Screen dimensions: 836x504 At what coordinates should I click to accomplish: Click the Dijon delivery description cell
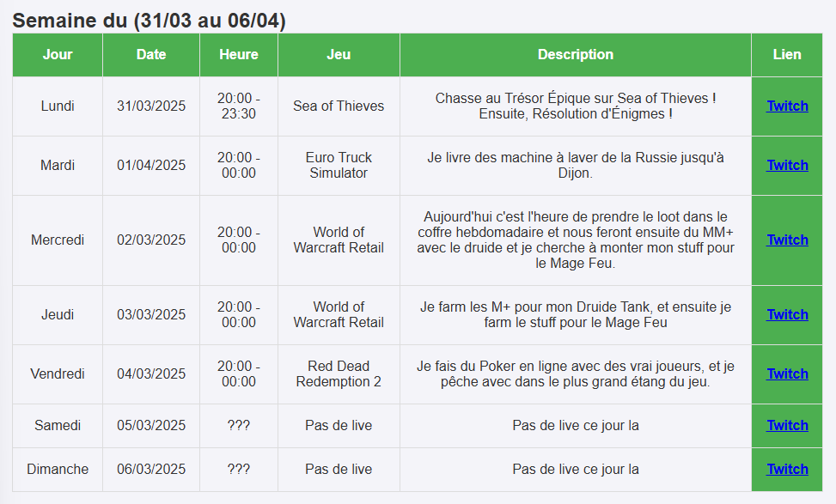pos(576,166)
